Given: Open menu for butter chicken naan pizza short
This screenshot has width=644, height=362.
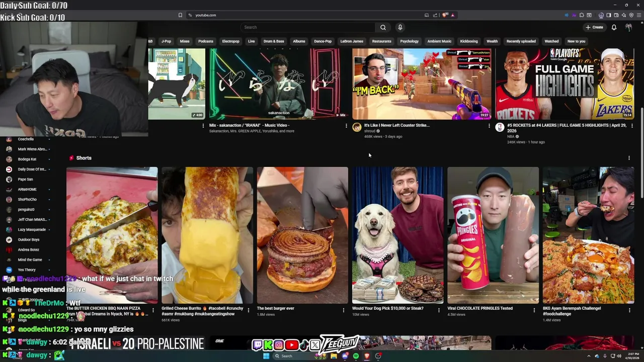Looking at the screenshot, I should pos(153,310).
